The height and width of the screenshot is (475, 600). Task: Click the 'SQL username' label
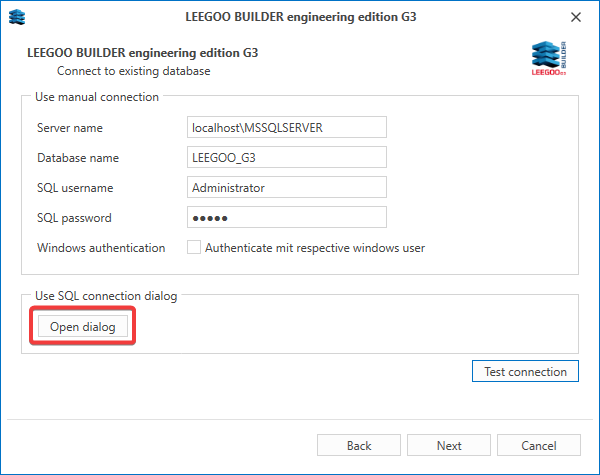pyautogui.click(x=75, y=188)
